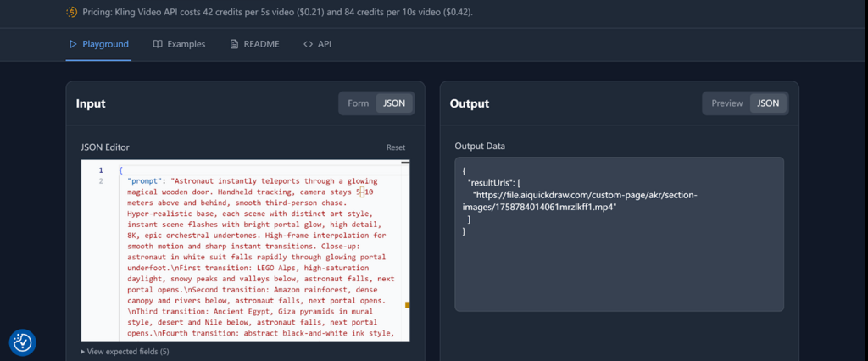Viewport: 868px width, 361px height.
Task: Switch to the README tab
Action: point(262,44)
